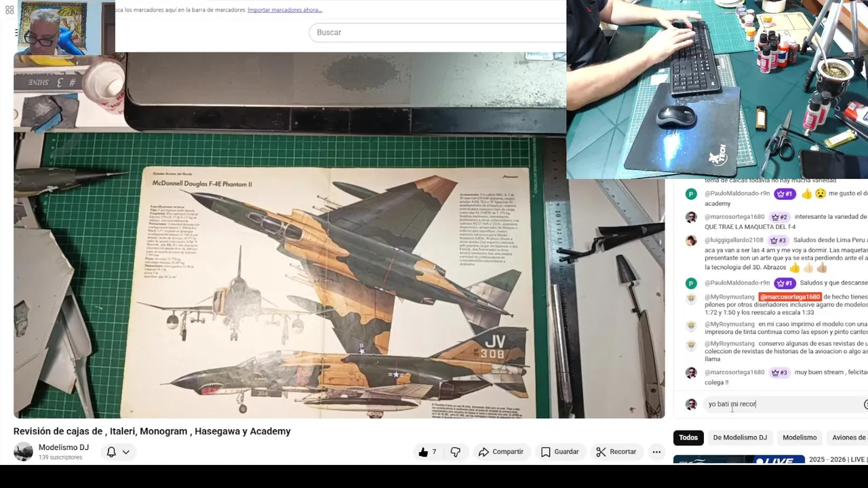868x488 pixels.
Task: Select the De Modelismo DJ filter chip
Action: click(740, 438)
